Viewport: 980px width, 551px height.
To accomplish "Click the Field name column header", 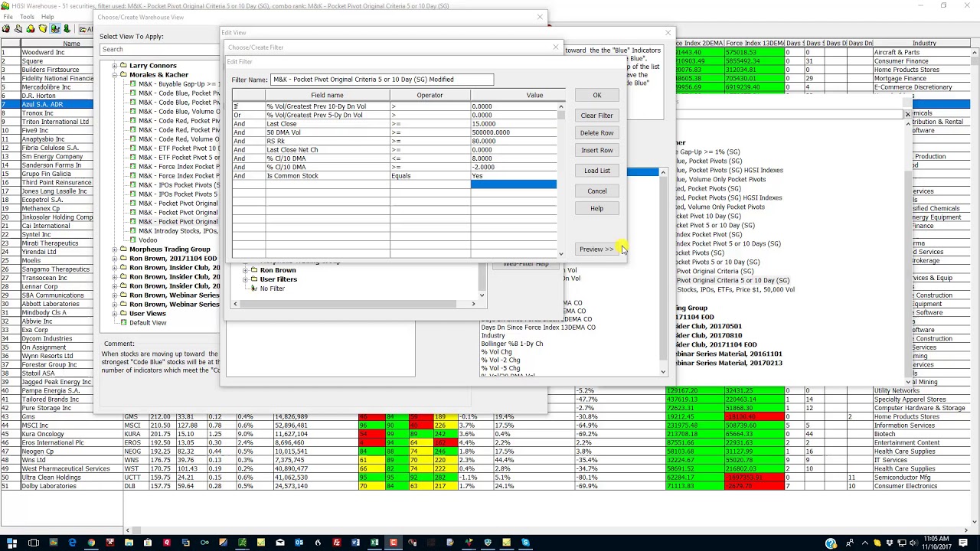I will click(327, 96).
